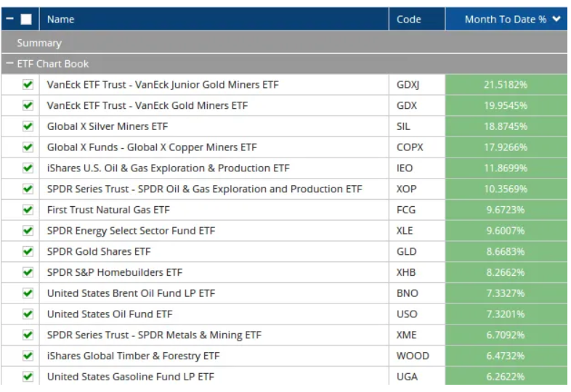Uncheck the Global X Silver Miners ETF row
The width and height of the screenshot is (571, 392).
click(x=28, y=126)
